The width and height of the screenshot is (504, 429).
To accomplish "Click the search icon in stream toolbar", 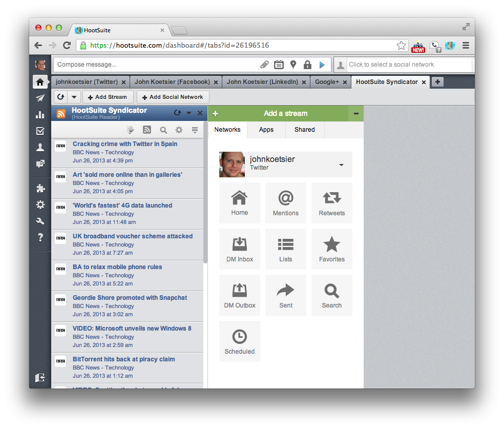I will pyautogui.click(x=163, y=130).
